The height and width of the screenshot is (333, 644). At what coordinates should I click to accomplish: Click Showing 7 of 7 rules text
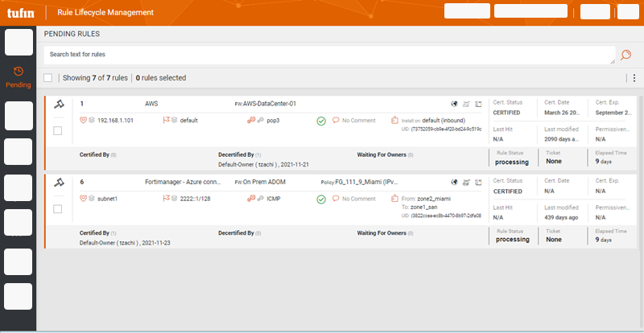pos(95,77)
